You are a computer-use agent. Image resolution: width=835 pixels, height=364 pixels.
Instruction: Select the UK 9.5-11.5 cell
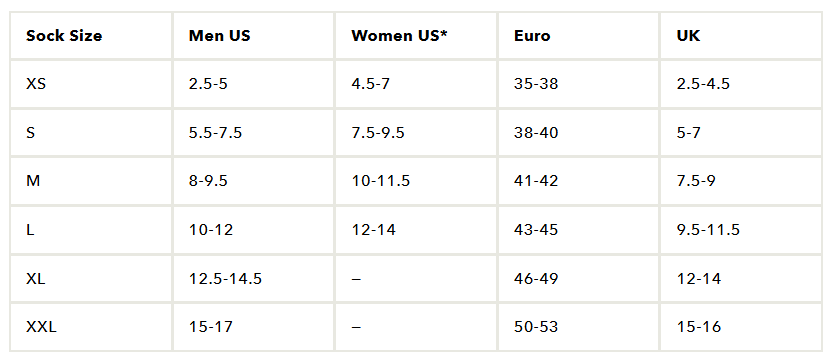pos(741,230)
